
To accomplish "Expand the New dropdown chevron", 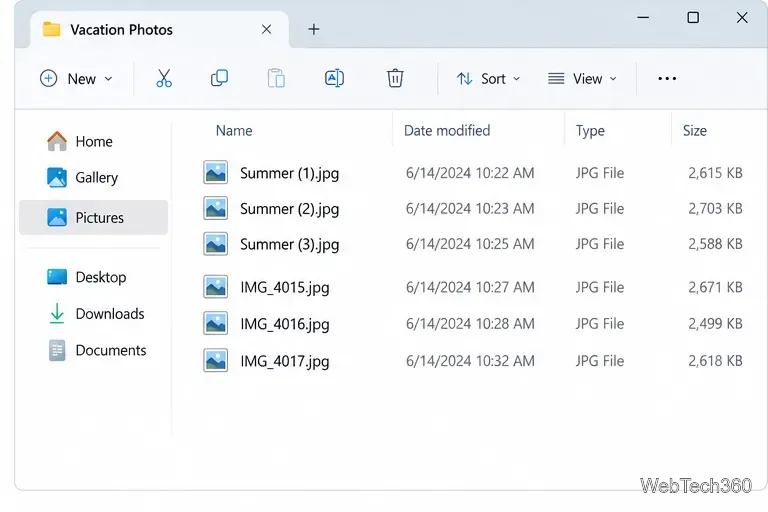I will click(108, 79).
